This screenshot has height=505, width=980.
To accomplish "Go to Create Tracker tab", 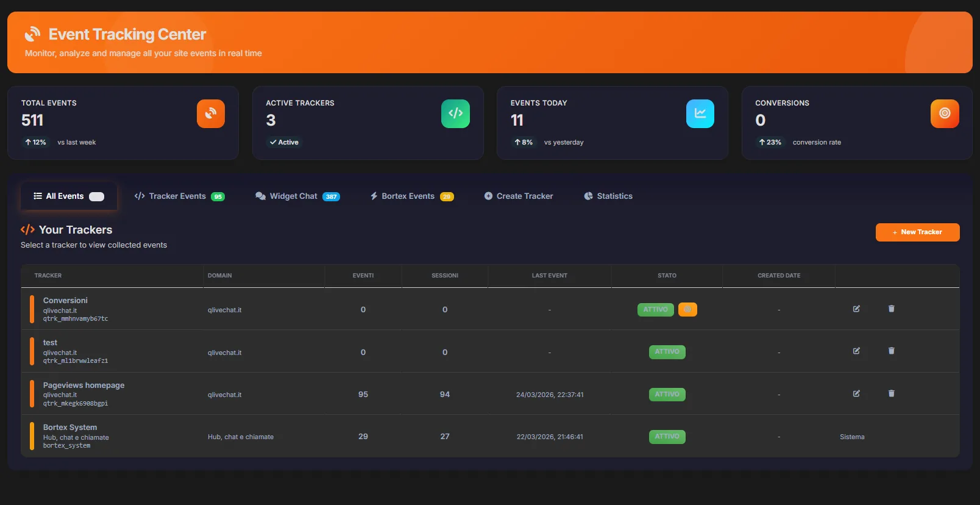I will coord(519,196).
